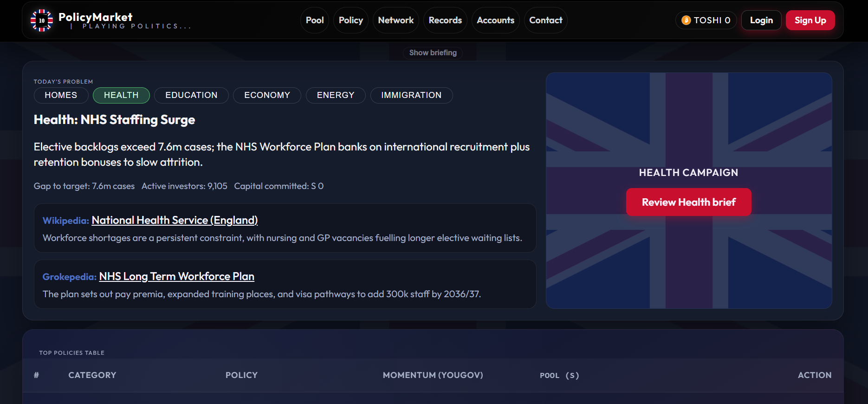Click the HEALTH CAMPAIGN label

[x=689, y=173]
